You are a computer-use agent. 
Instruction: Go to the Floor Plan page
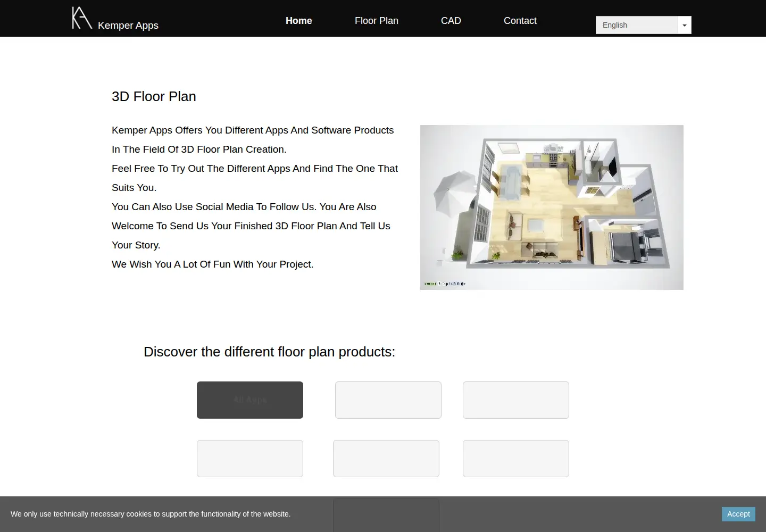coord(377,21)
